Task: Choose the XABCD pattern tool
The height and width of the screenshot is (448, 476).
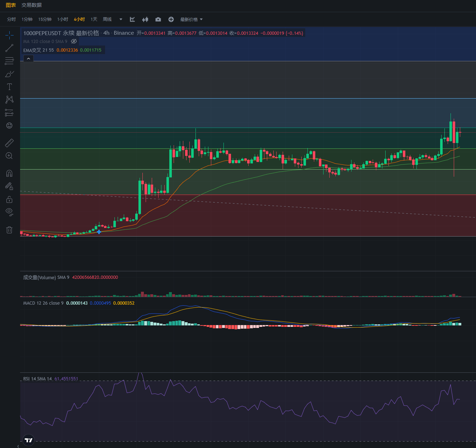Action: tap(9, 99)
